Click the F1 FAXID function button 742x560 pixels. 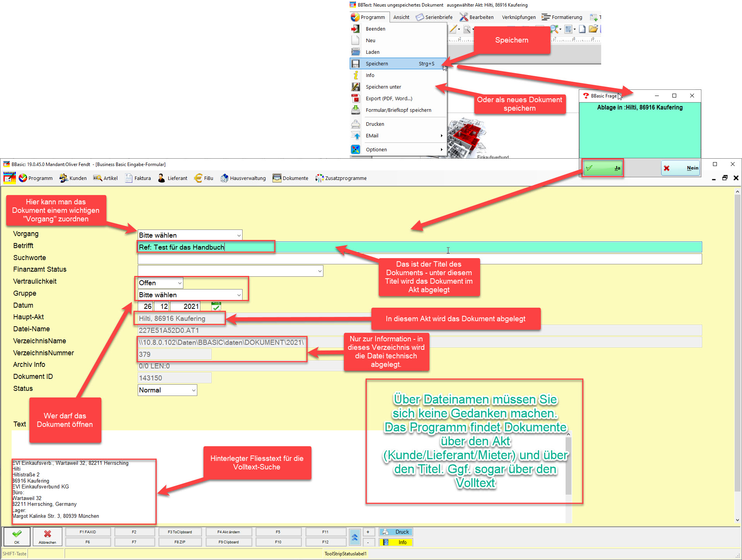click(88, 532)
